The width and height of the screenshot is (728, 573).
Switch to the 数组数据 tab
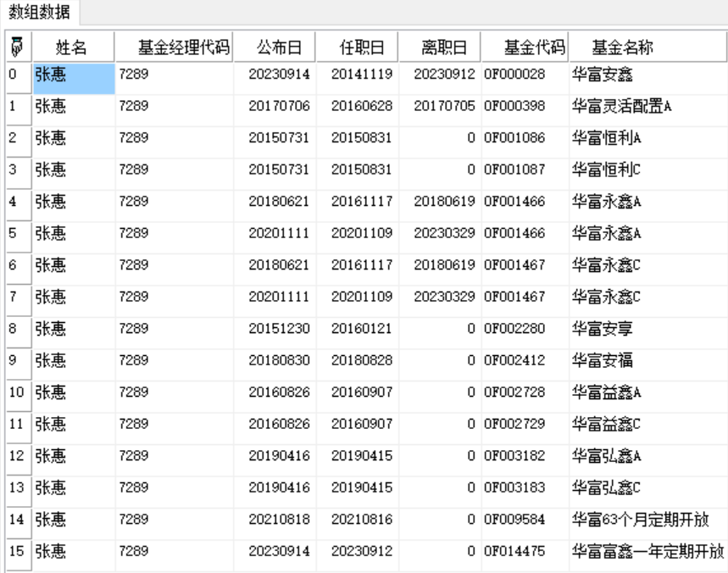[x=40, y=12]
